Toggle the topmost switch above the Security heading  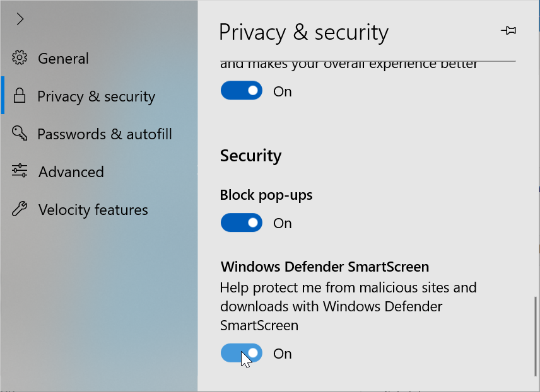click(x=241, y=91)
